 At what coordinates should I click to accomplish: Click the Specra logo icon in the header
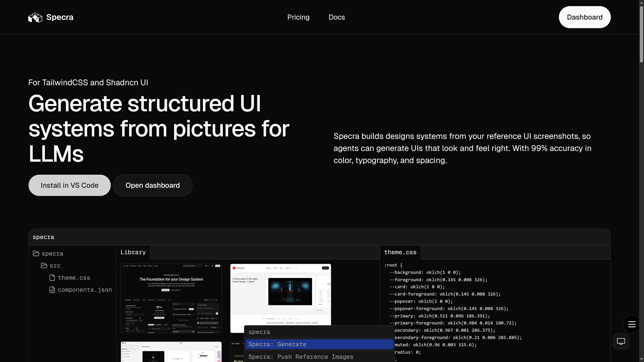click(x=35, y=17)
